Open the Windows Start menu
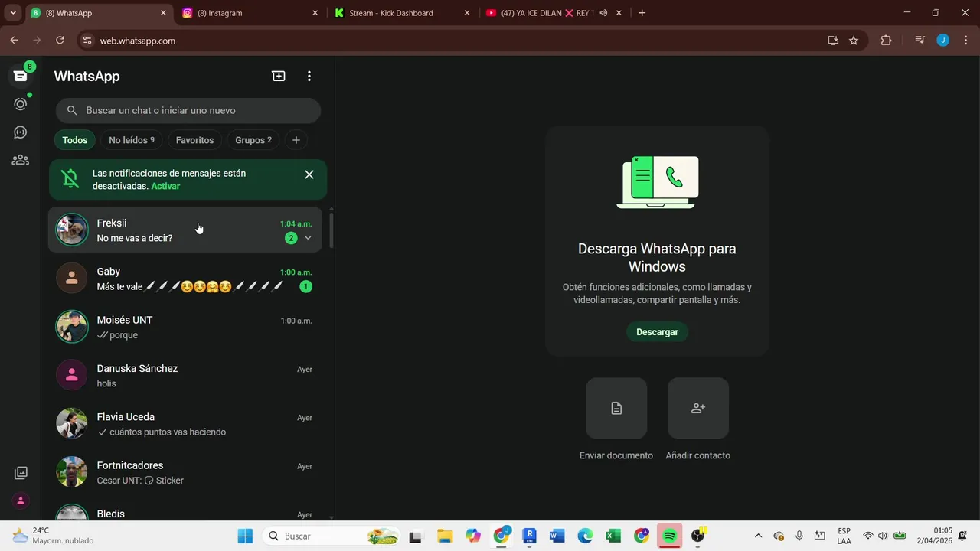The height and width of the screenshot is (551, 980). click(x=245, y=536)
